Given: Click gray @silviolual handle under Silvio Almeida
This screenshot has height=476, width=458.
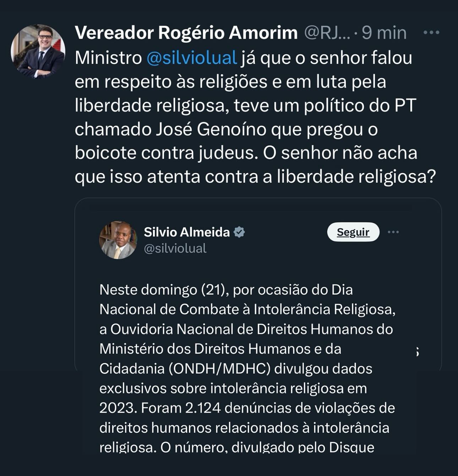Looking at the screenshot, I should (175, 248).
